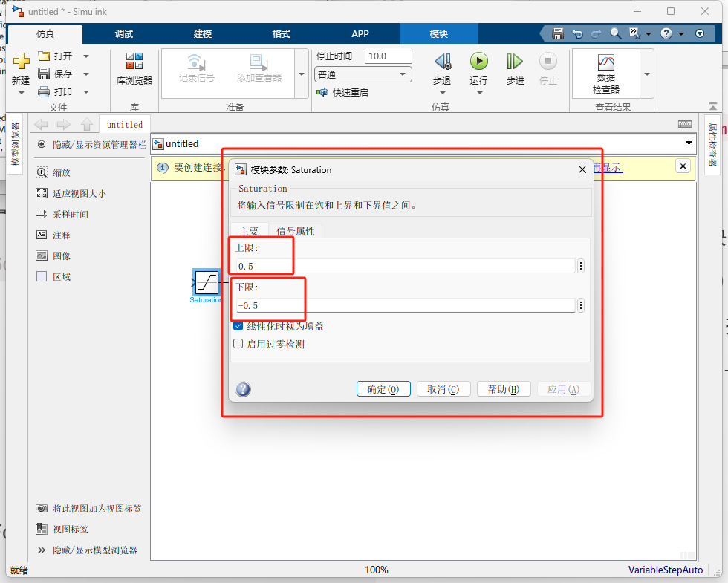728x583 pixels.
Task: Switch to the APP ribbon tab
Action: (x=360, y=34)
